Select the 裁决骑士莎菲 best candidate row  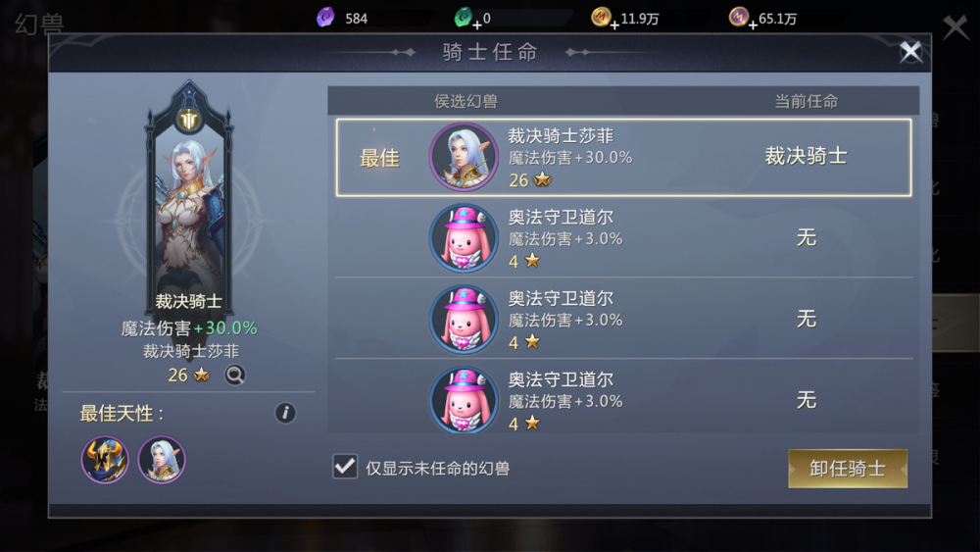[x=623, y=158]
